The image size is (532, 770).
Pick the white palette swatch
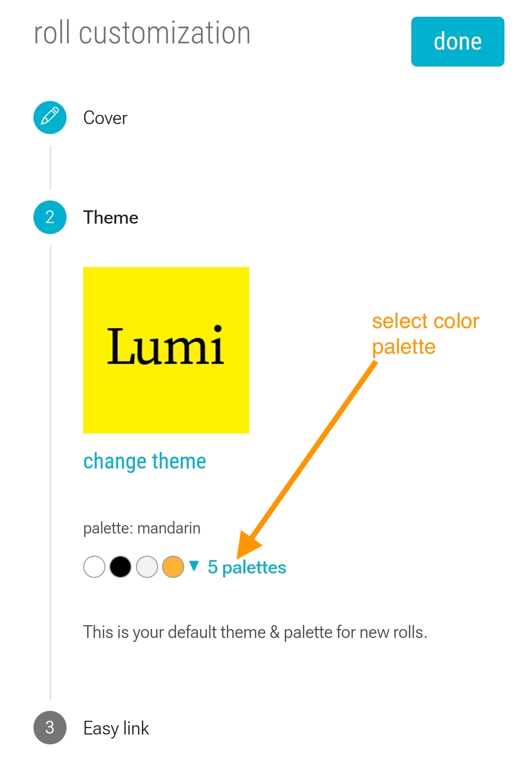(94, 567)
